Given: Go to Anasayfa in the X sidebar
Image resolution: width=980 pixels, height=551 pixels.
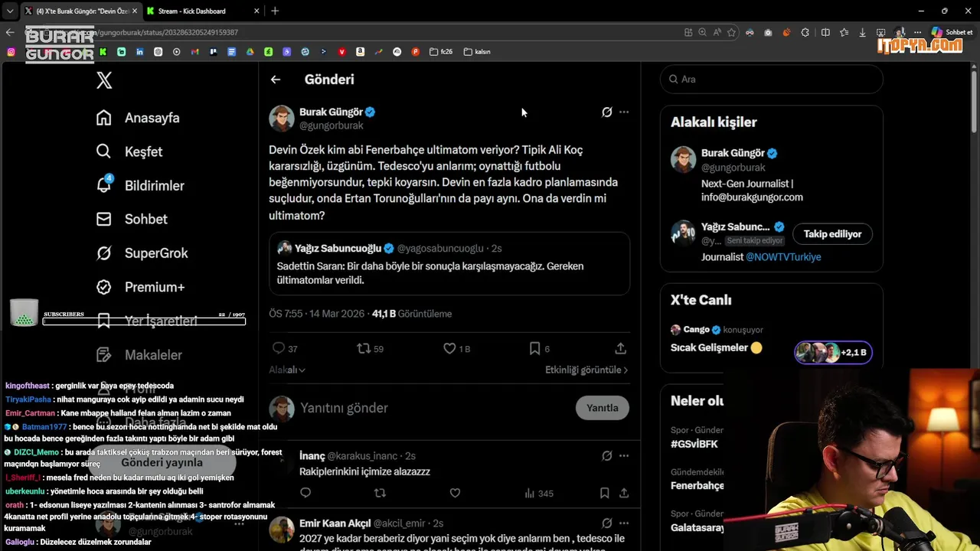Looking at the screenshot, I should click(138, 118).
